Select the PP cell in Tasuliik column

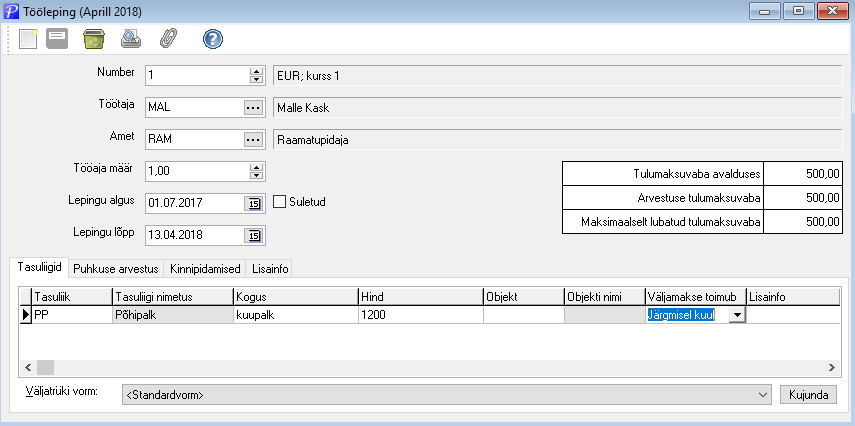pyautogui.click(x=72, y=315)
